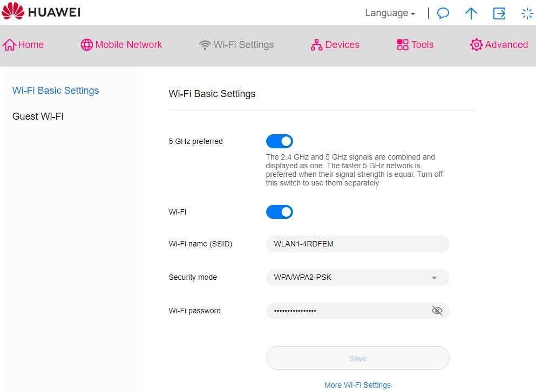Expand the Security mode dropdown
Image resolution: width=536 pixels, height=392 pixels.
(357, 277)
